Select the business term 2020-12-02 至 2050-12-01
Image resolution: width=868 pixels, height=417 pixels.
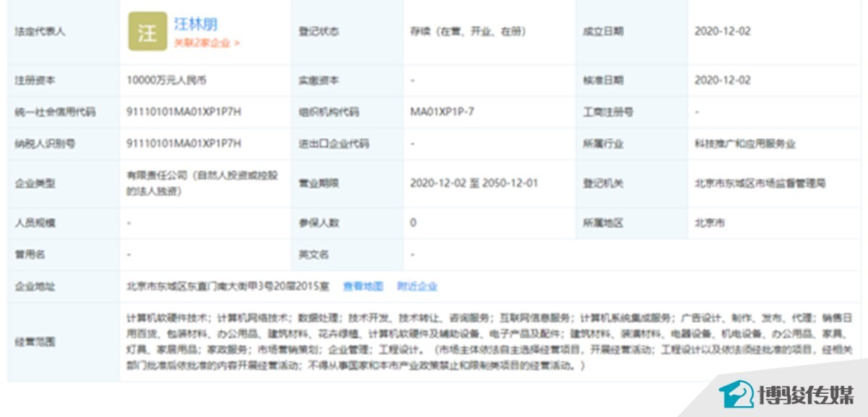[x=474, y=183]
